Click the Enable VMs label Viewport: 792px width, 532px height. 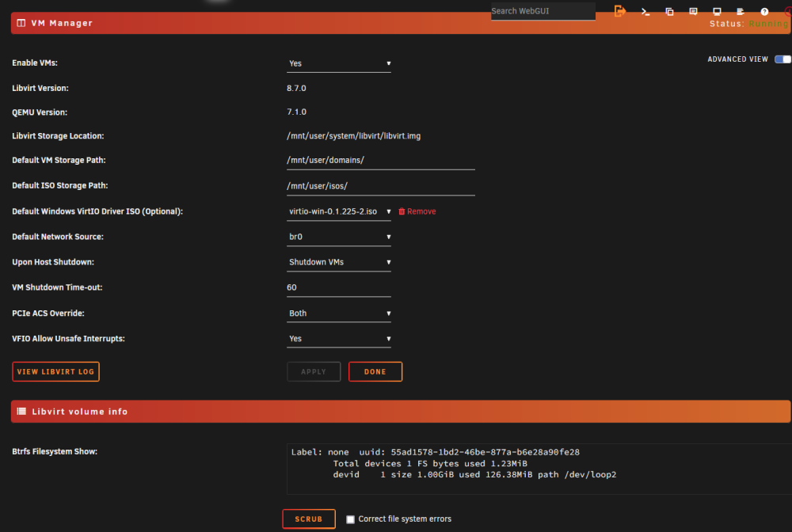click(x=35, y=63)
